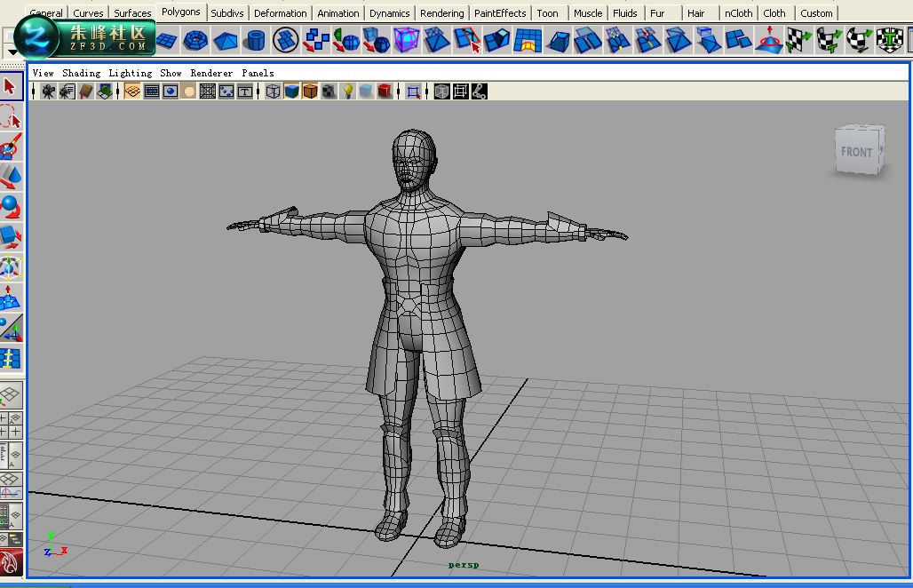
Task: Choose the Universal Manipulator tool
Action: click(10, 268)
